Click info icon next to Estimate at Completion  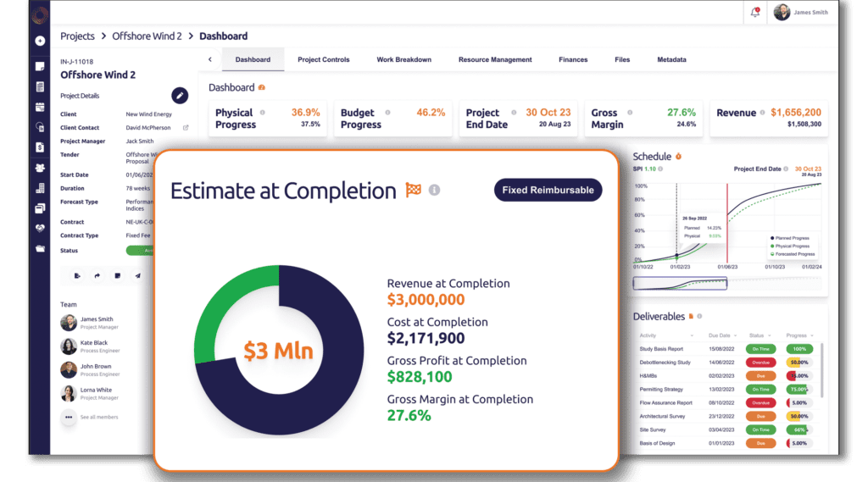[x=434, y=191]
